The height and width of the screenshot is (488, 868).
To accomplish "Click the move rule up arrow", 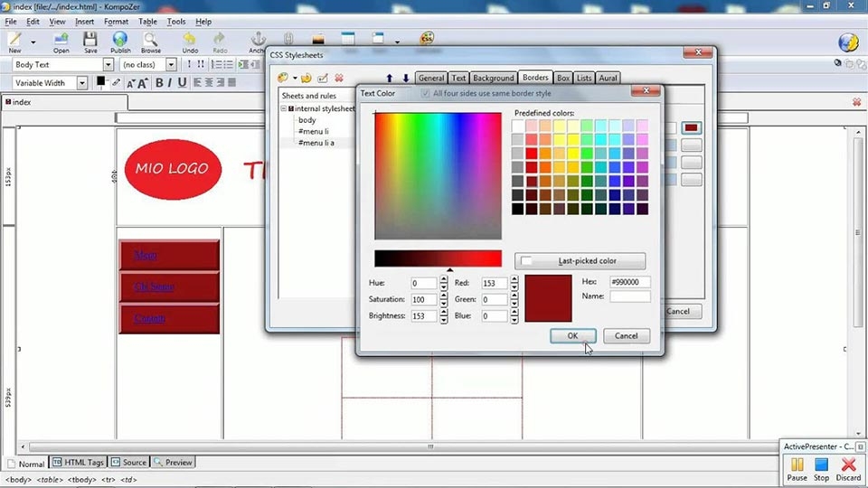I will 389,78.
